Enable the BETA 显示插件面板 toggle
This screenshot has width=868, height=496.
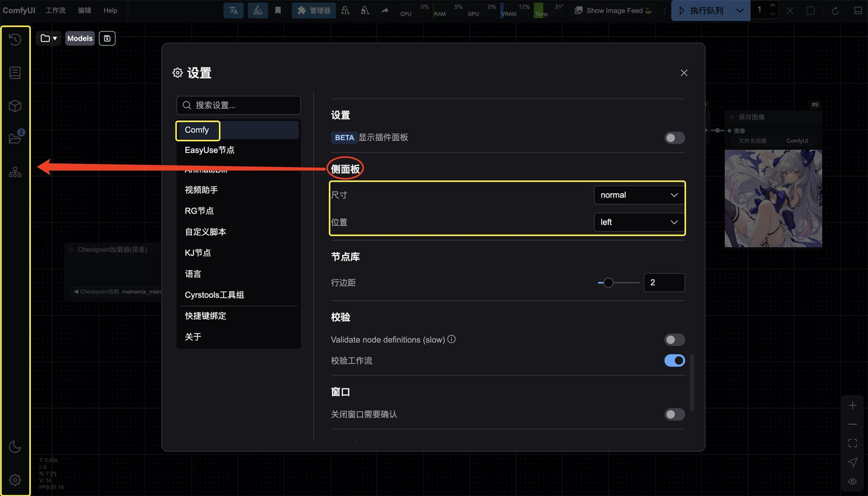674,138
